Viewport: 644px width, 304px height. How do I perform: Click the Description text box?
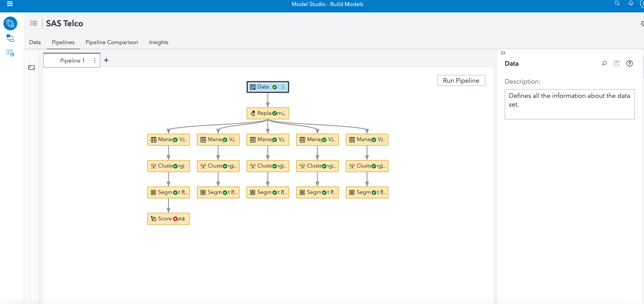click(x=569, y=104)
